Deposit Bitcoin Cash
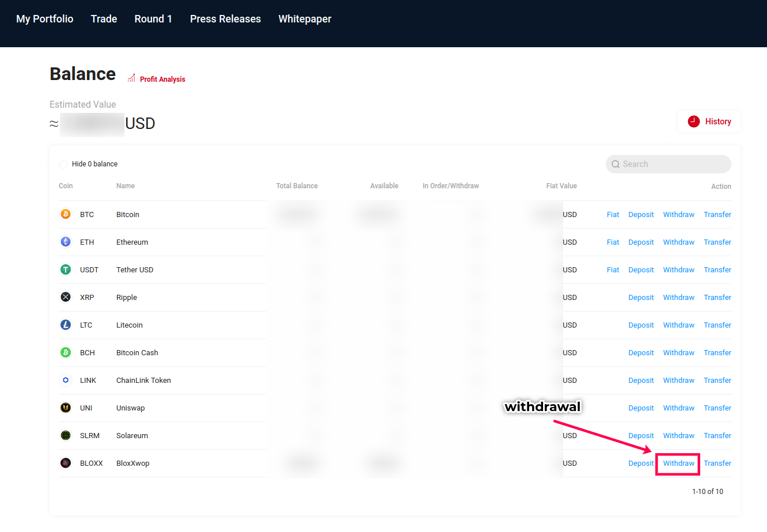Viewport: 767px width, 532px height. [x=641, y=352]
